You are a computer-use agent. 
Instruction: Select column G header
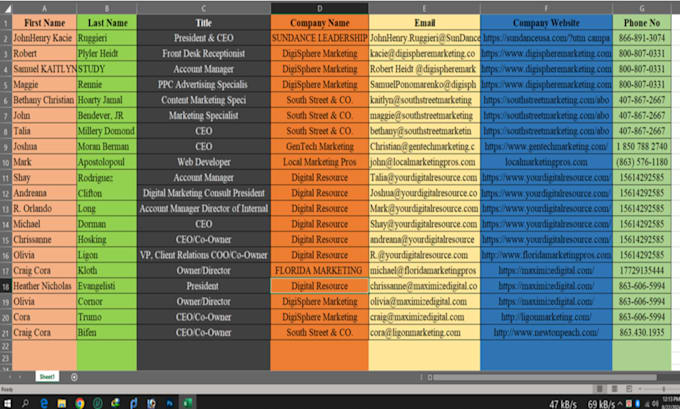(642, 8)
